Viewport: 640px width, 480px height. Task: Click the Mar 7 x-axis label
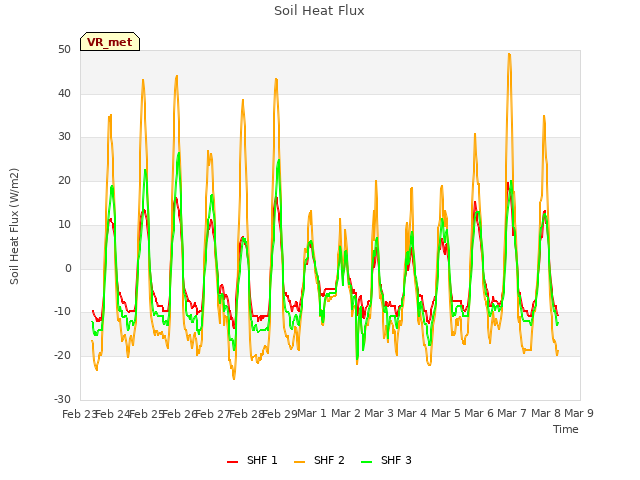[x=512, y=413]
